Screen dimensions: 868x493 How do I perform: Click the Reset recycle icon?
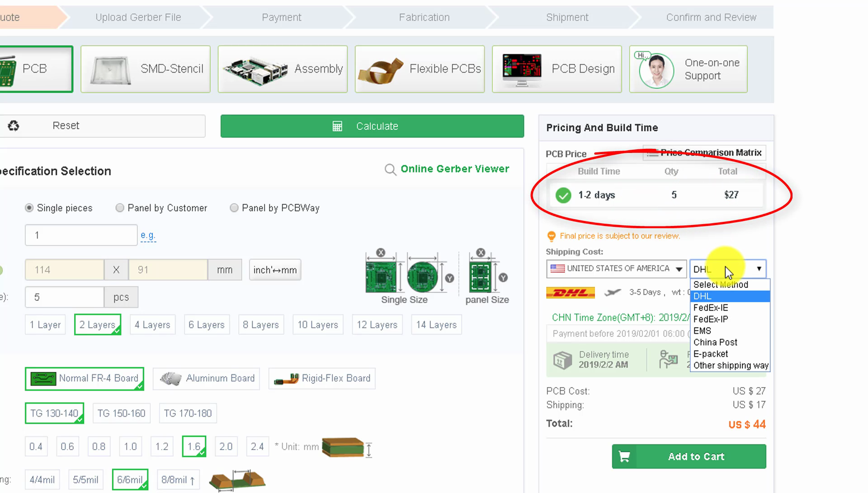[14, 126]
